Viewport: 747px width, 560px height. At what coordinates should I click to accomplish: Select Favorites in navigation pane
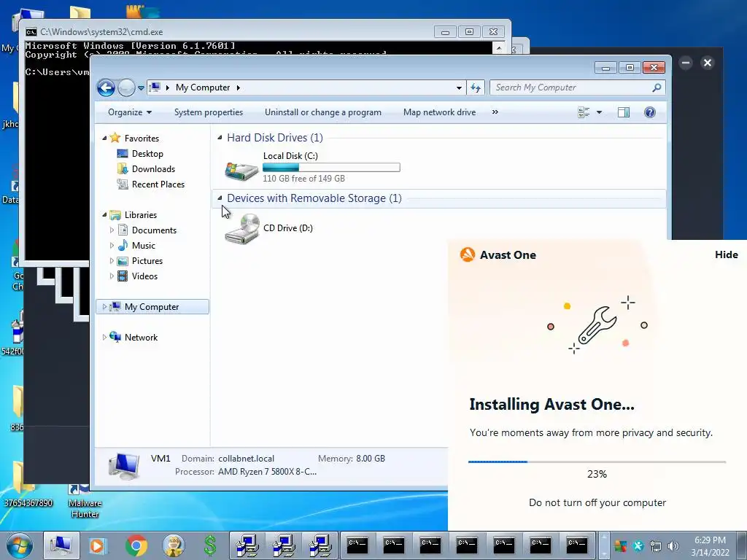click(x=142, y=138)
